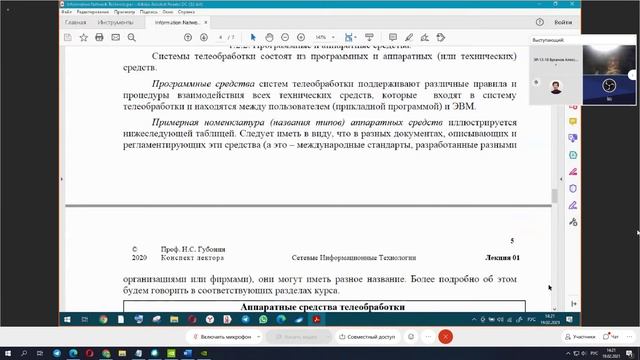Open Chrome in the shared screen taskbar
640x360 pixels.
[103, 320]
